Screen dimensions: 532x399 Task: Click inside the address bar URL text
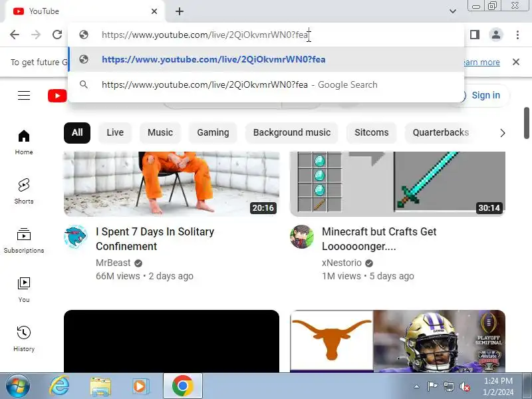[205, 35]
